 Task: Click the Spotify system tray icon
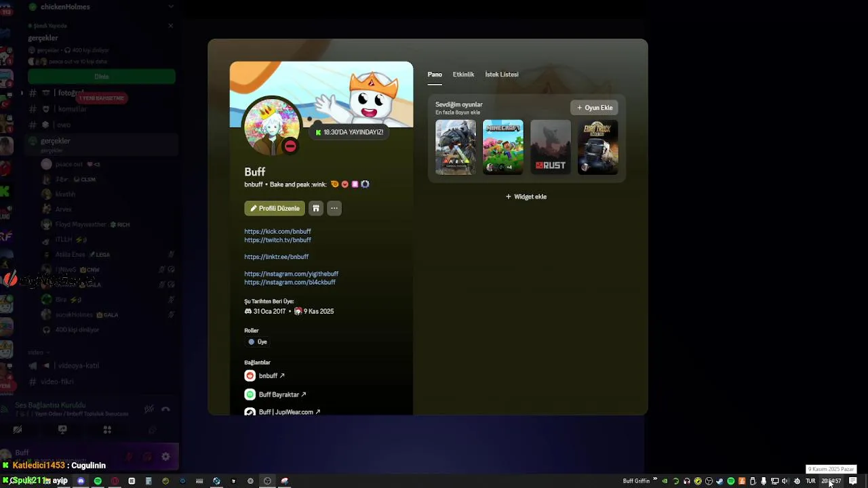(x=730, y=481)
